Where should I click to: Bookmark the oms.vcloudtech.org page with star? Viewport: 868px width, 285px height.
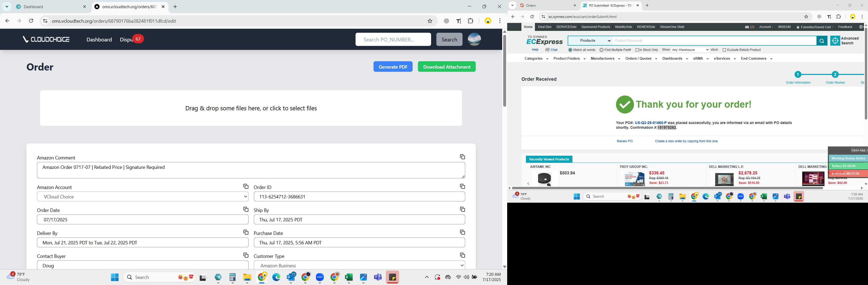pyautogui.click(x=430, y=21)
